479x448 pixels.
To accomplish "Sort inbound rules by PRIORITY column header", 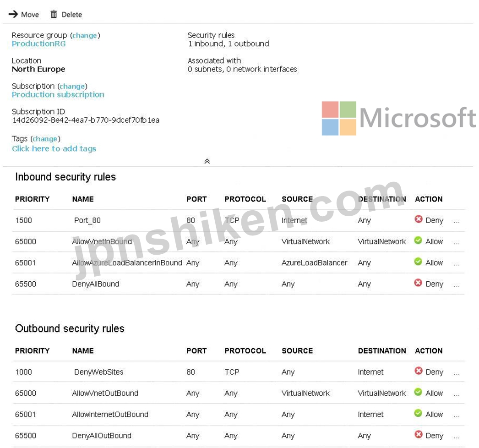I will click(x=32, y=199).
